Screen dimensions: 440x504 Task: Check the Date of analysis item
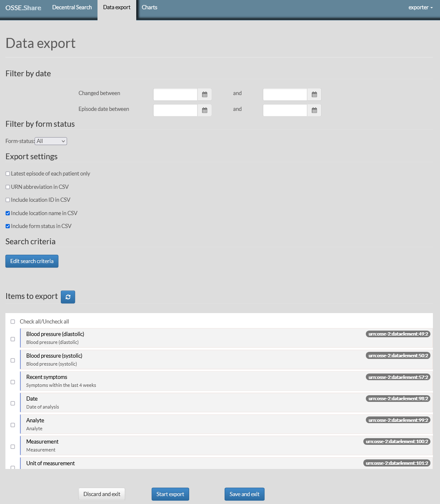(12, 403)
